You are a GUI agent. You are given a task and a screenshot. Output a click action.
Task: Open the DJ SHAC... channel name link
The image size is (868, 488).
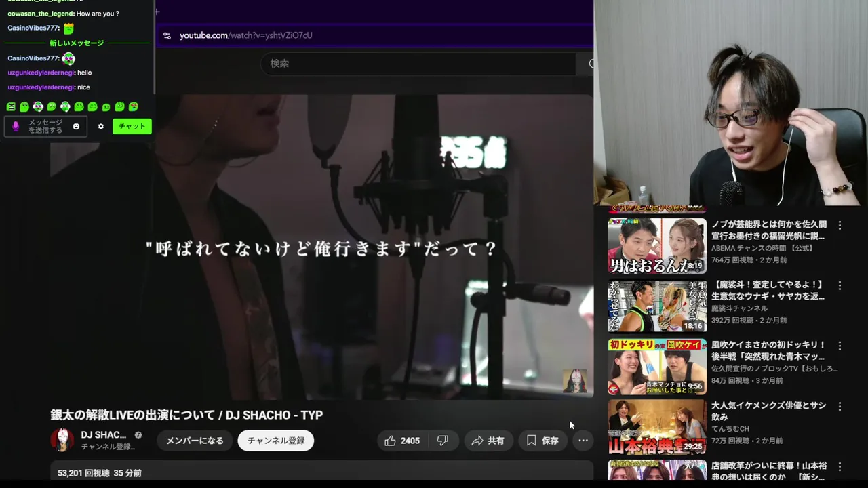pyautogui.click(x=104, y=435)
